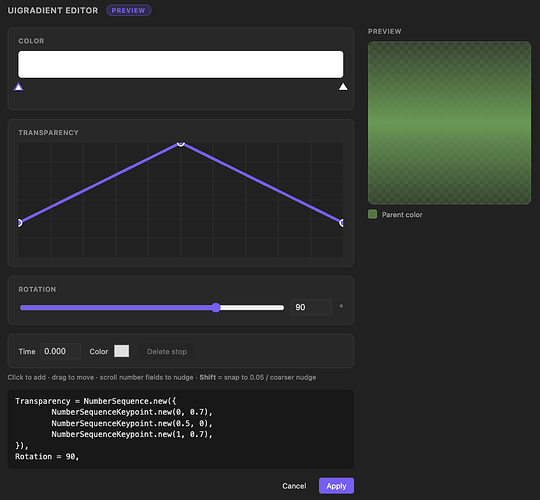Select the left color stop marker

[x=19, y=87]
